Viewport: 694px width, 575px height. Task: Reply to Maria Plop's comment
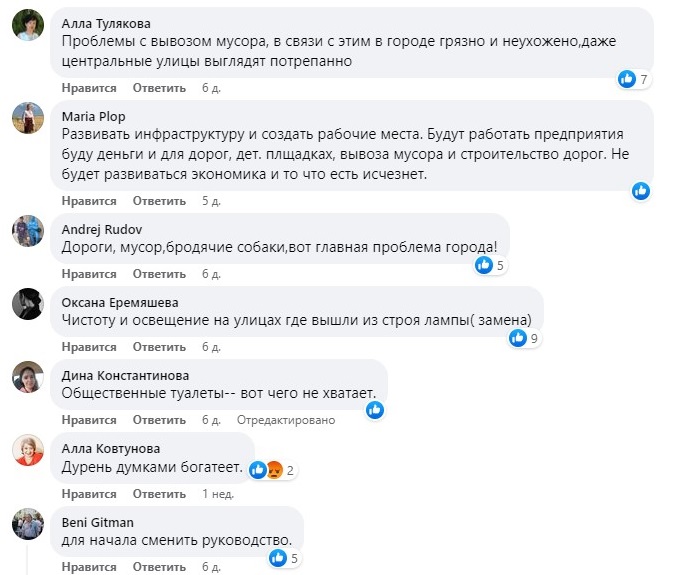[159, 201]
